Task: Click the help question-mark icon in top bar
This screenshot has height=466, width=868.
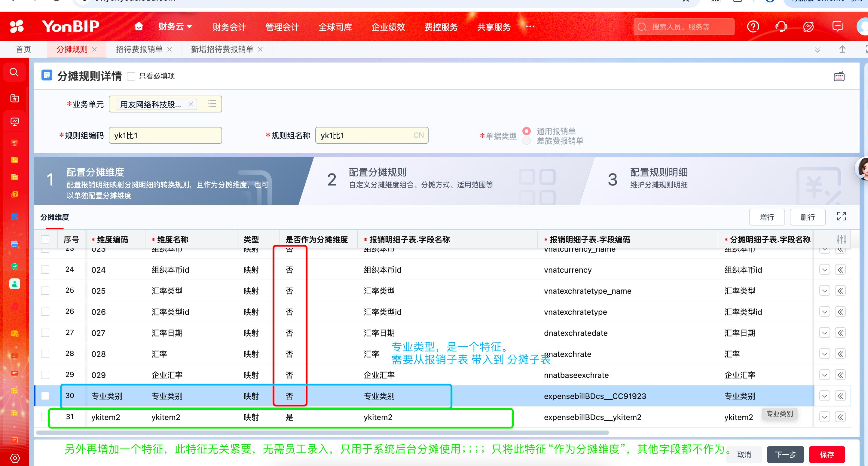Action: (x=753, y=27)
